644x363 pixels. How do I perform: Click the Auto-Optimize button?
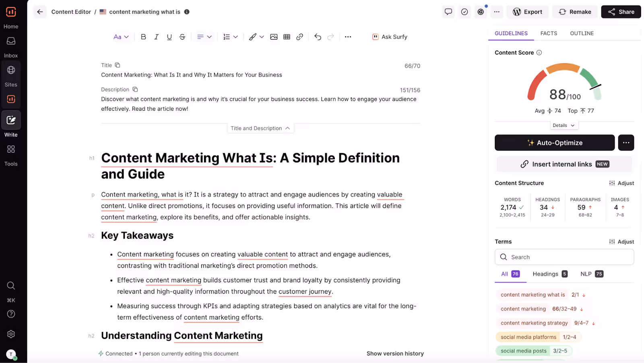(x=555, y=143)
